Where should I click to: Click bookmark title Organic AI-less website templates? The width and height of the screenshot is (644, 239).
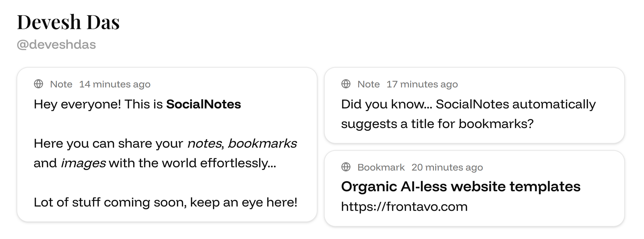[461, 187]
